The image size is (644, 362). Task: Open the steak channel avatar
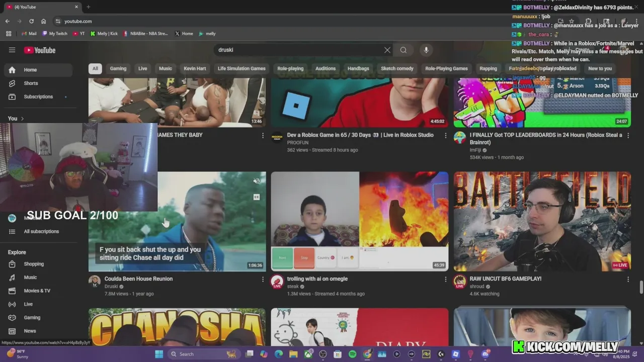[x=277, y=282]
